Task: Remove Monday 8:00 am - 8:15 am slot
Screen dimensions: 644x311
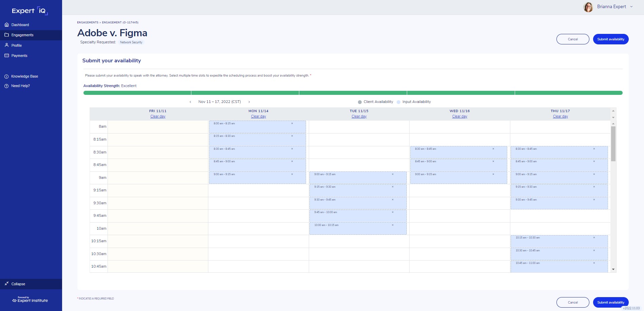Action: (292, 123)
